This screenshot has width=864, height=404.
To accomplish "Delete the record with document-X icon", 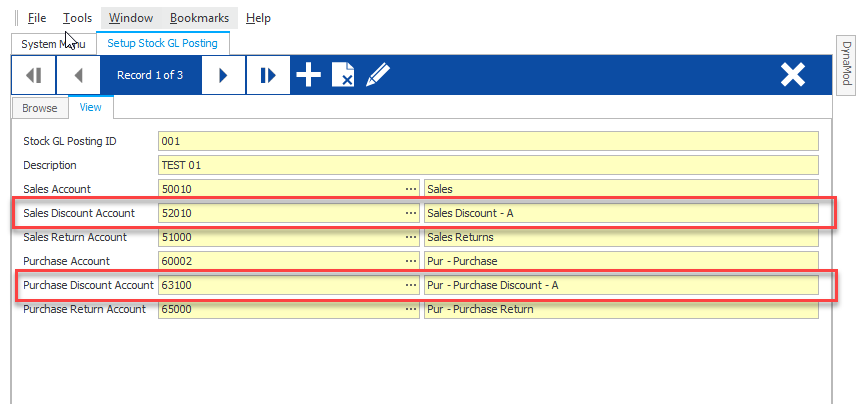I will [x=343, y=75].
